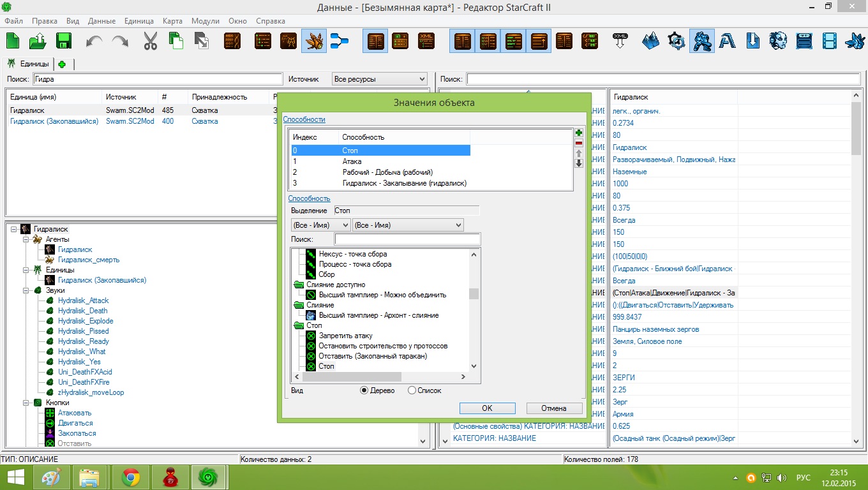Viewport: 868px width, 490px height.
Task: Open the wider second (Все - Имя) dropdown
Action: tap(408, 225)
